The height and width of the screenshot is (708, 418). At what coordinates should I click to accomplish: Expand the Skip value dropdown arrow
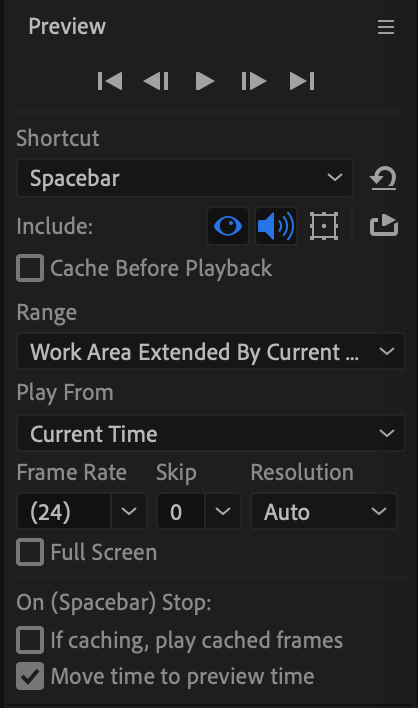coord(223,511)
